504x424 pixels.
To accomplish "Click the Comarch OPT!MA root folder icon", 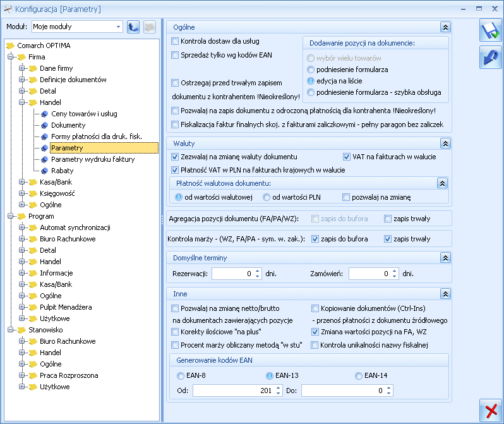I will [11, 45].
